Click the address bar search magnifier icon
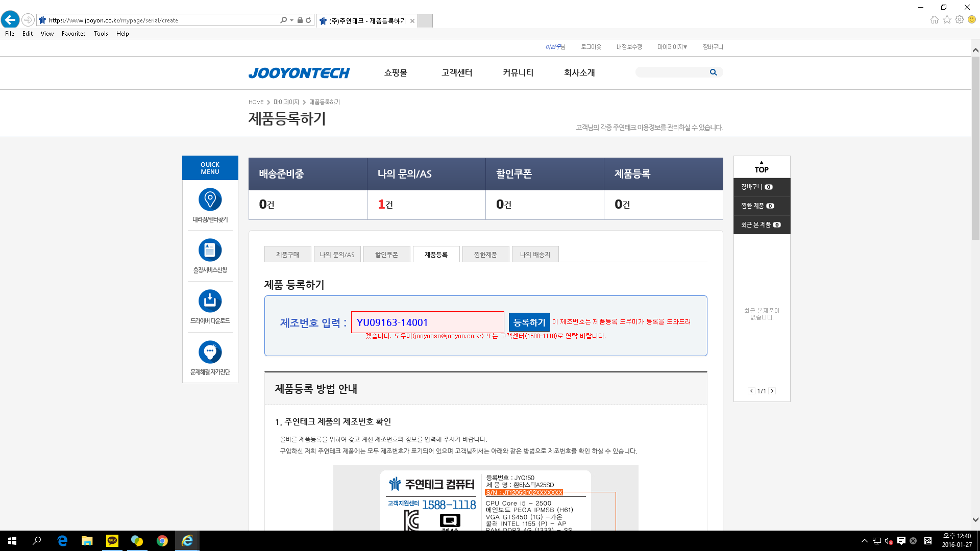980x551 pixels. pyautogui.click(x=284, y=20)
